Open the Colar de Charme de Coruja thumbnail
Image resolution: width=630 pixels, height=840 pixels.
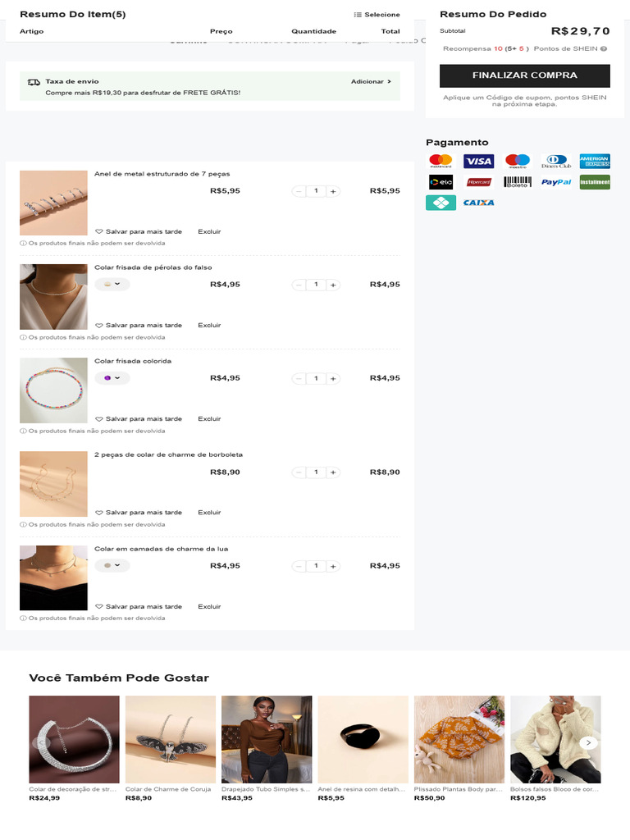(x=171, y=739)
